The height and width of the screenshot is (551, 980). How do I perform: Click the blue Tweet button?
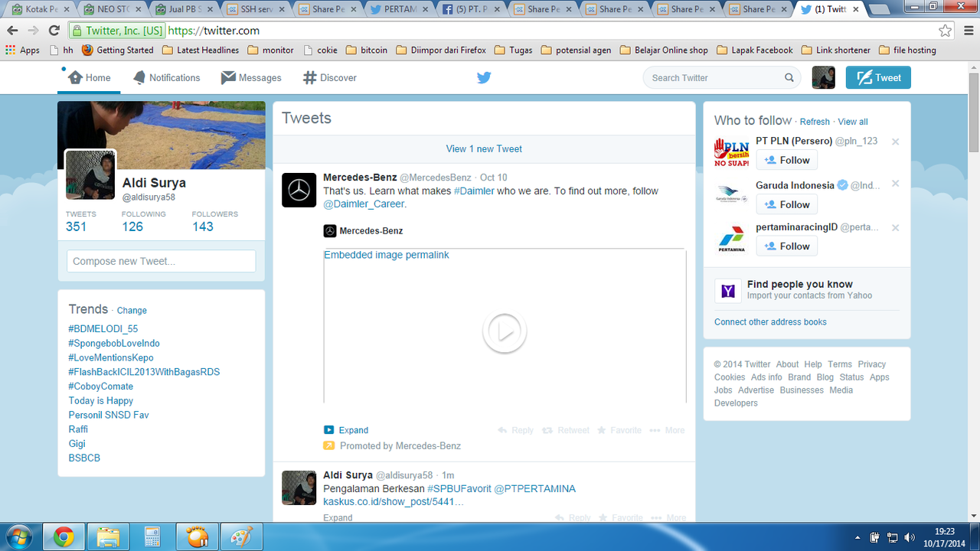pos(878,78)
